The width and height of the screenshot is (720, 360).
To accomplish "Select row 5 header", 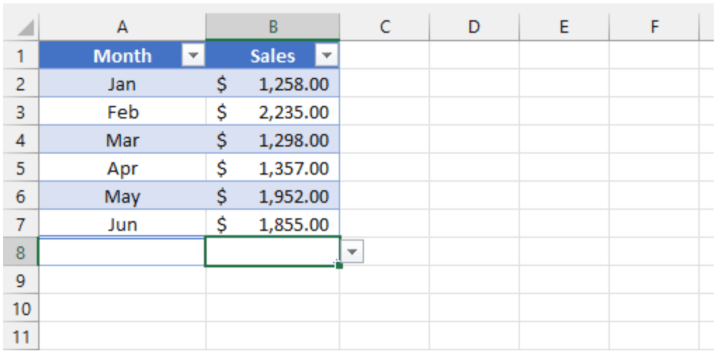I will [20, 168].
